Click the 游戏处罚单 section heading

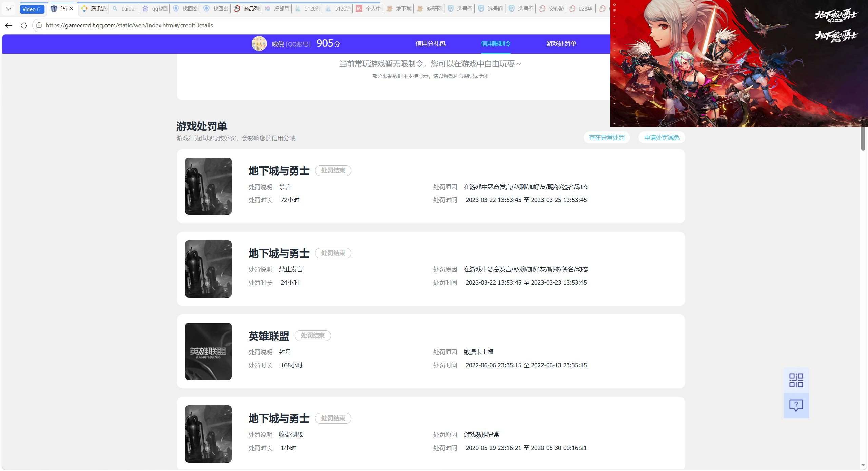point(202,126)
